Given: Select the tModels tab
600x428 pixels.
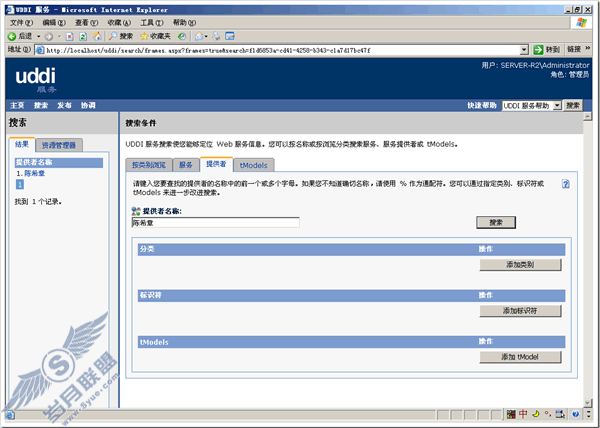Looking at the screenshot, I should [254, 165].
